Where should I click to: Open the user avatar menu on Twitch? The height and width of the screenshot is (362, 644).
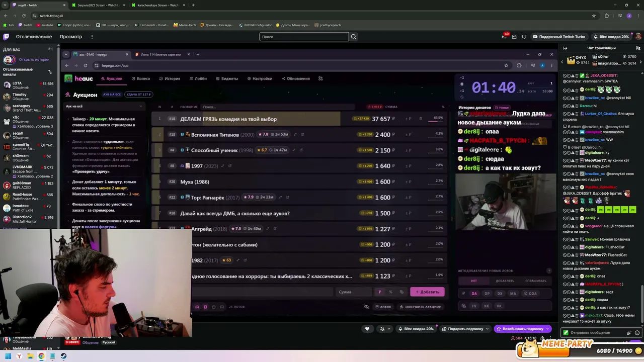tap(638, 37)
